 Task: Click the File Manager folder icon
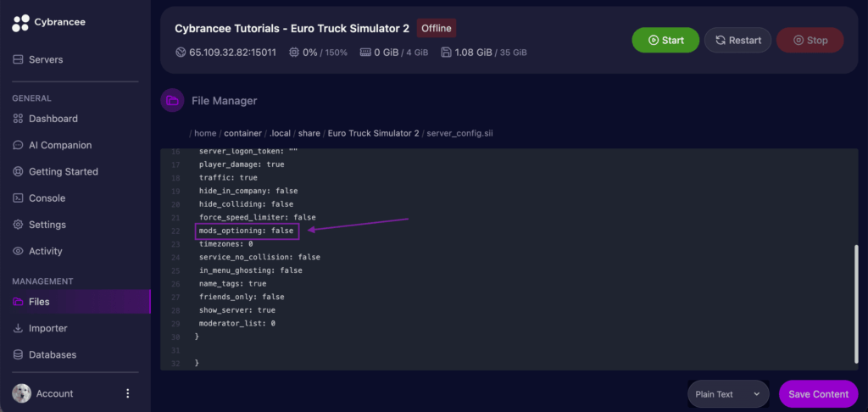pos(172,101)
